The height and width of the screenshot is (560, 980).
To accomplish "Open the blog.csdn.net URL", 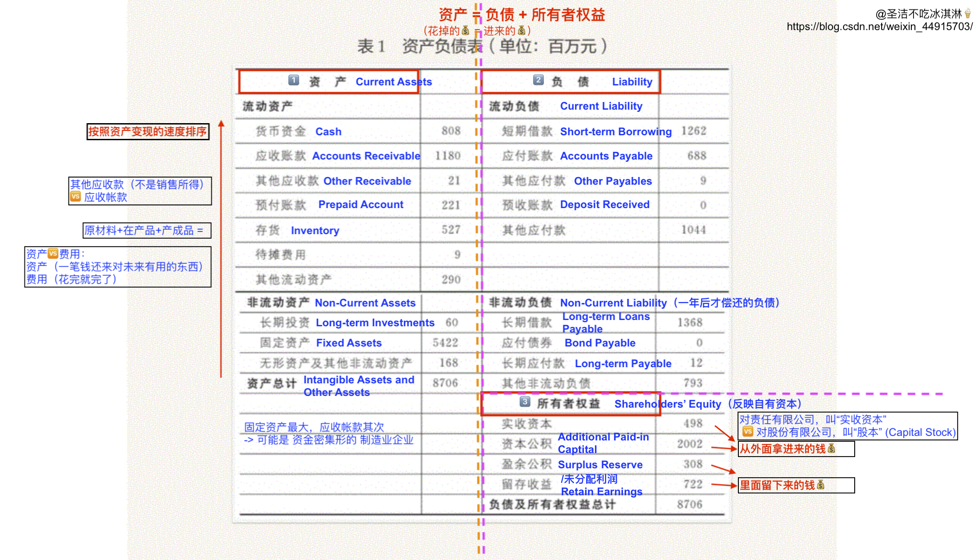I will [x=879, y=27].
